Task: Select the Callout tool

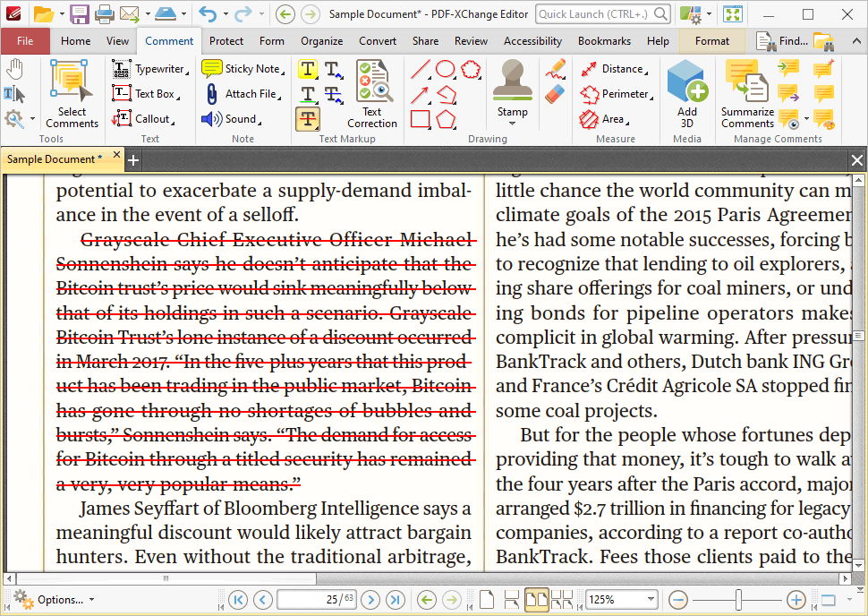Action: [144, 119]
